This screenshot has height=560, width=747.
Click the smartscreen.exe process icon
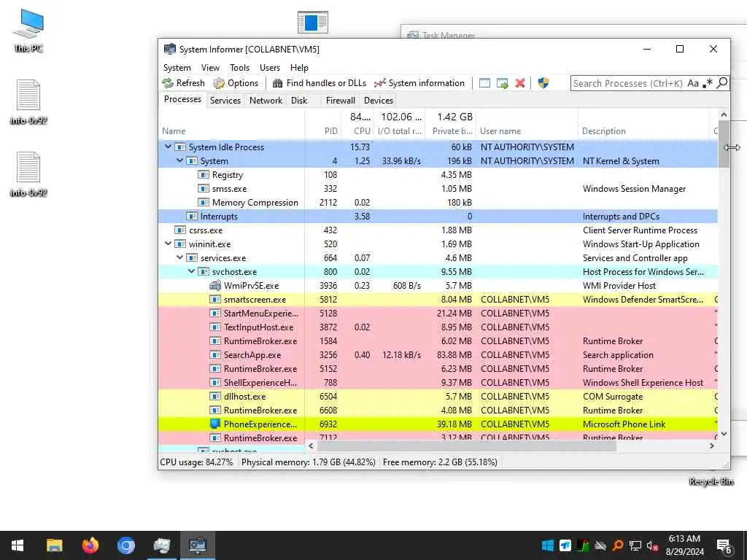[215, 299]
